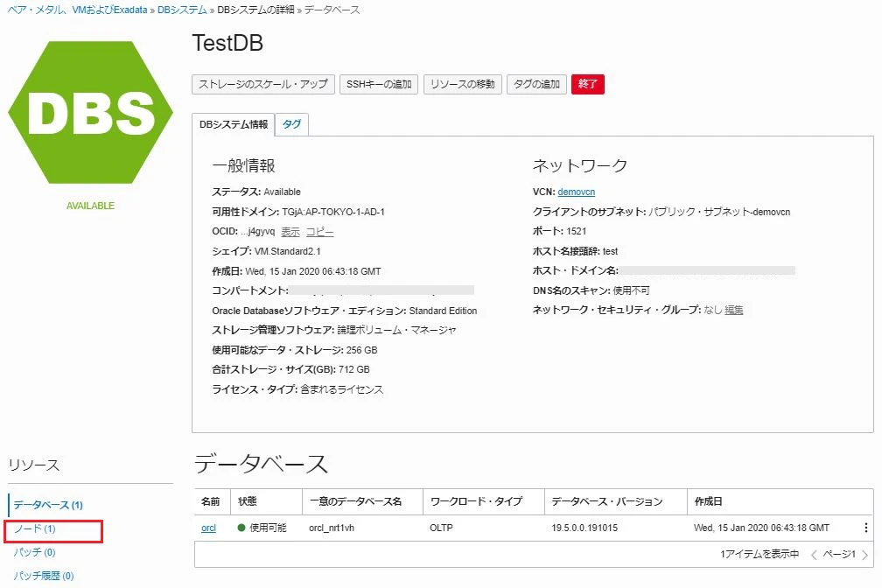Click the green DBS hexagon logo

[x=91, y=113]
